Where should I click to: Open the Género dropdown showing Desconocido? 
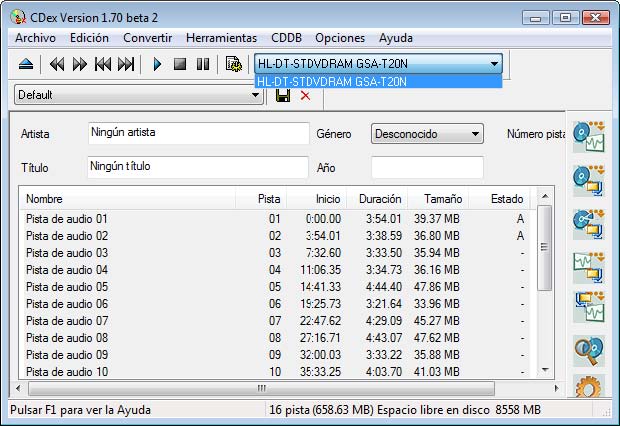tap(427, 134)
